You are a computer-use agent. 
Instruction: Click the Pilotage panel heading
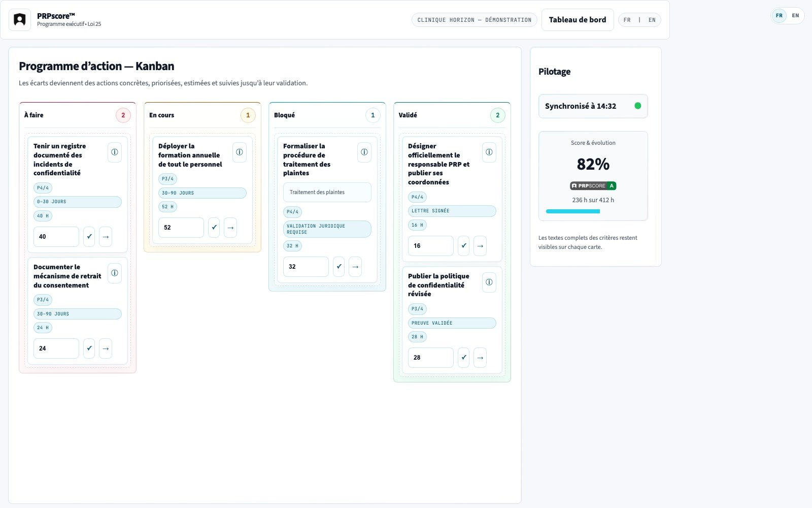(x=555, y=72)
